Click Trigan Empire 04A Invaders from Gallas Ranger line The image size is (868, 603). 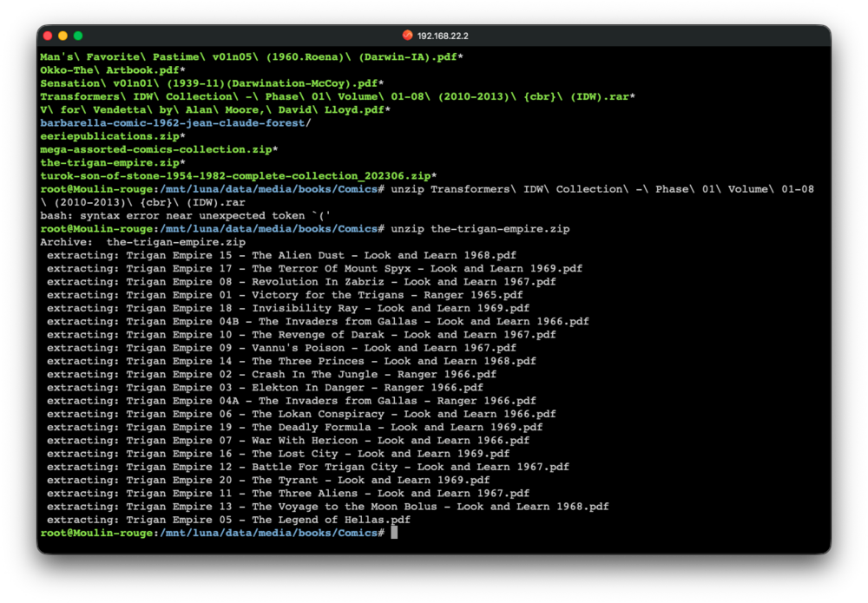pyautogui.click(x=291, y=401)
